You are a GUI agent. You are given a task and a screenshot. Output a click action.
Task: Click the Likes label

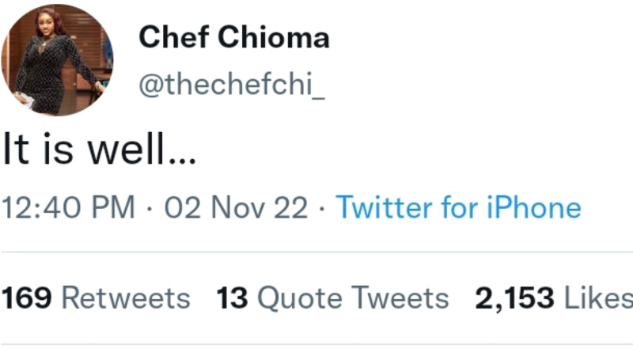(597, 298)
